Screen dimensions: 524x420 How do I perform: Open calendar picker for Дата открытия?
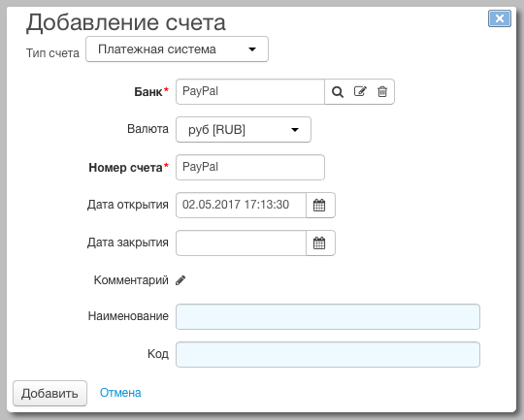pos(320,206)
